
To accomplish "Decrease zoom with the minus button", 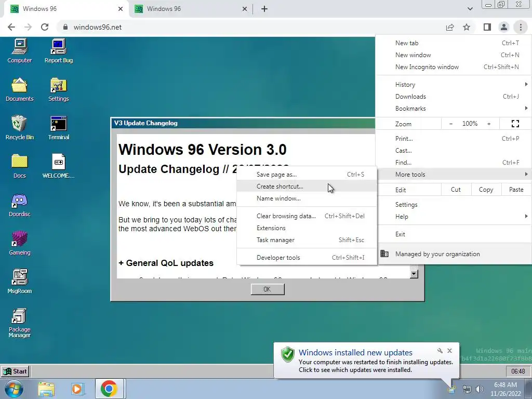I will click(451, 124).
